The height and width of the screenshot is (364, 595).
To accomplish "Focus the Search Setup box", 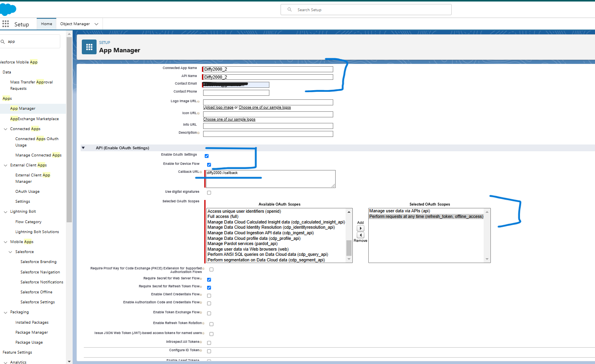I will [x=366, y=10].
